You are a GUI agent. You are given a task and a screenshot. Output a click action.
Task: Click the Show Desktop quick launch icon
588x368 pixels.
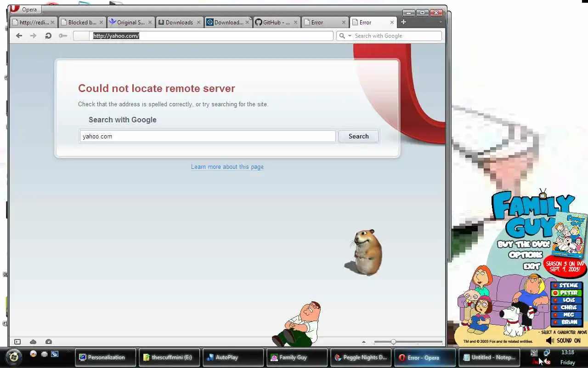[x=44, y=354]
